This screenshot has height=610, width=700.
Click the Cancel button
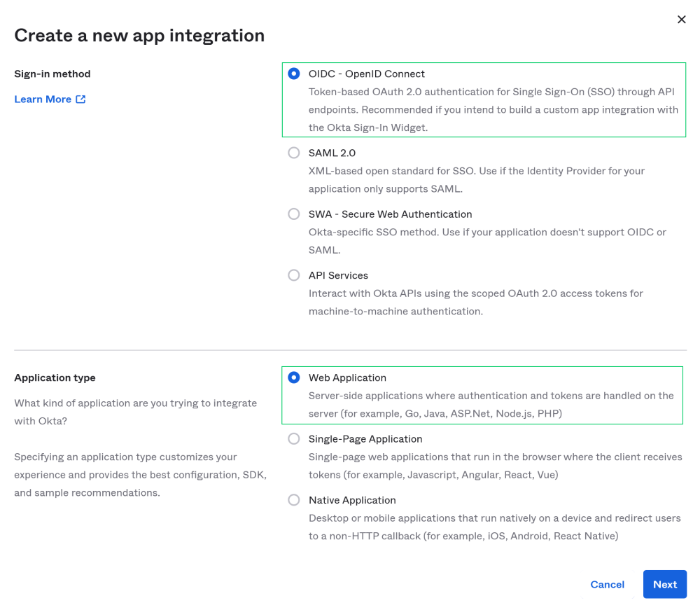(x=607, y=584)
